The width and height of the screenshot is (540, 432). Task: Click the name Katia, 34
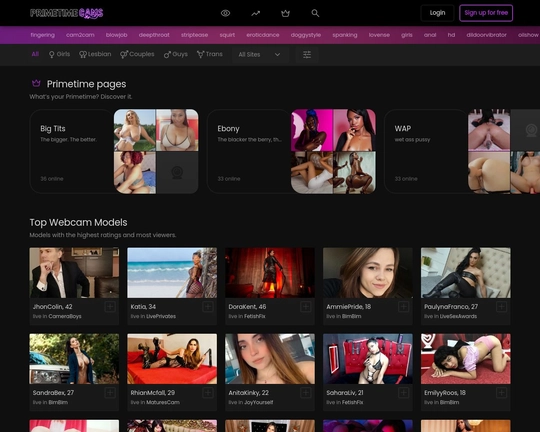pyautogui.click(x=143, y=307)
